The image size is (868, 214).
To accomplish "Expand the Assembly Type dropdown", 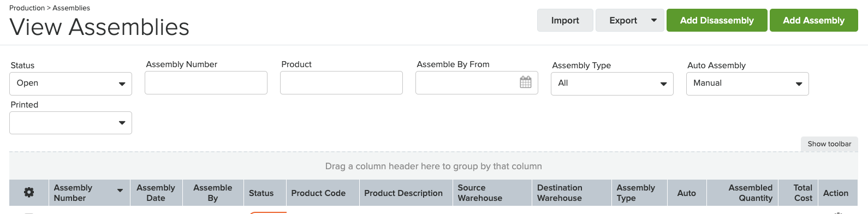I will (x=612, y=84).
